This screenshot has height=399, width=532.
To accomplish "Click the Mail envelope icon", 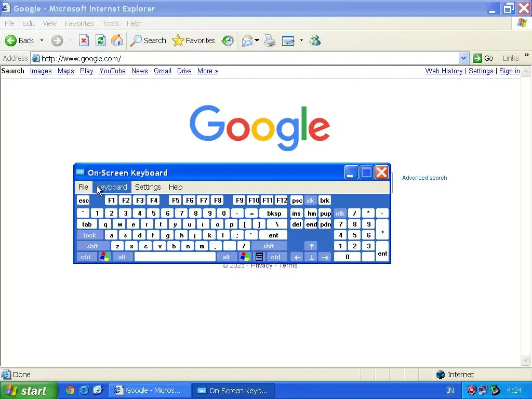I will click(247, 41).
